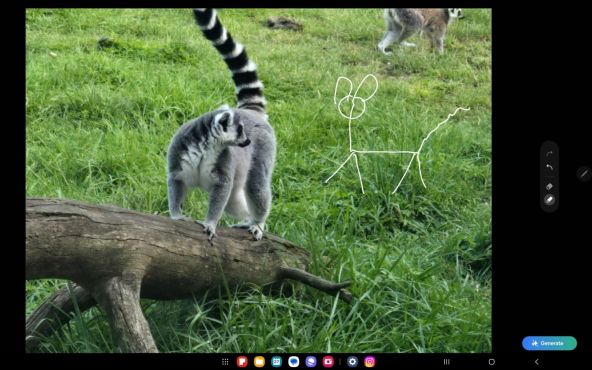The height and width of the screenshot is (370, 592).
Task: Click the redo arrow in the drawing toolbar
Action: tap(549, 154)
